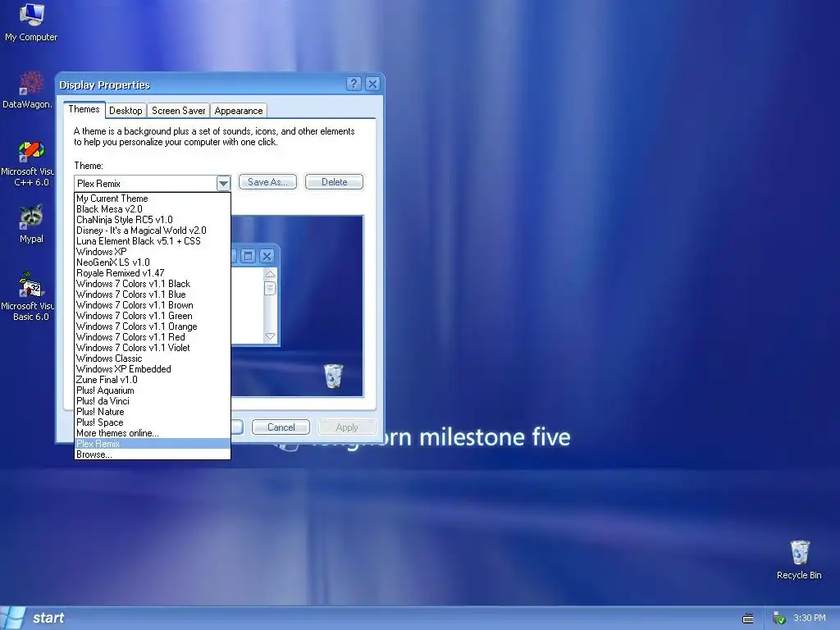Click the safely remove hardware tray icon
Image resolution: width=840 pixels, height=630 pixels.
tap(779, 619)
